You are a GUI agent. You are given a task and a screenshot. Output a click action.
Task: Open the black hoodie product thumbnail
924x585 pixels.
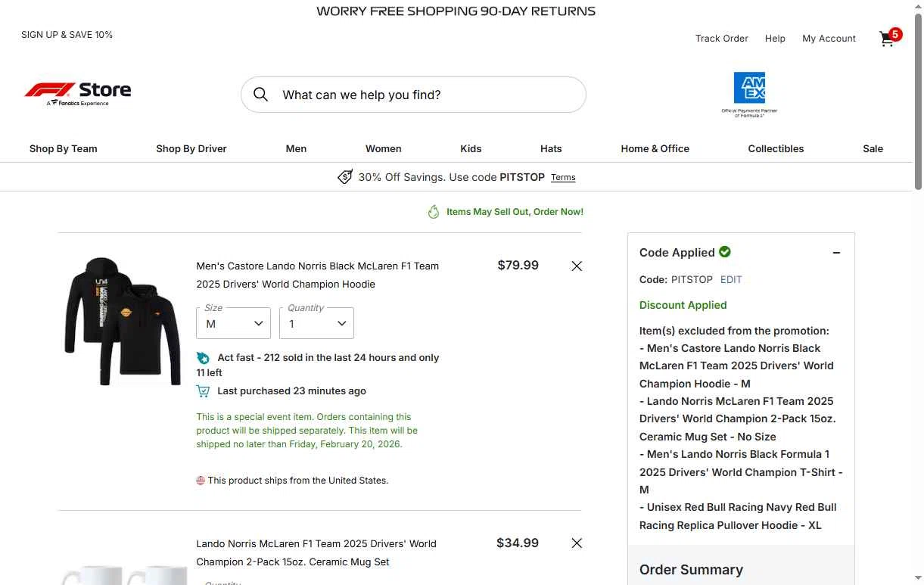(123, 322)
